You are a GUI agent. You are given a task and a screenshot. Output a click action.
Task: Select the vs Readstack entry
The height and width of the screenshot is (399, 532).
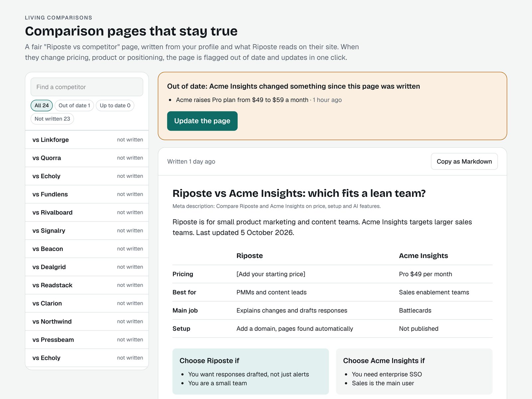coord(87,285)
